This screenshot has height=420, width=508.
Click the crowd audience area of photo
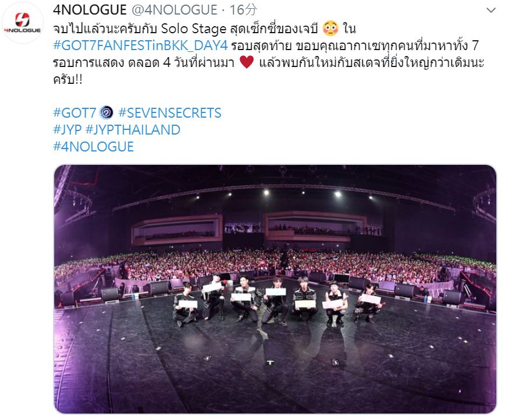point(275,265)
